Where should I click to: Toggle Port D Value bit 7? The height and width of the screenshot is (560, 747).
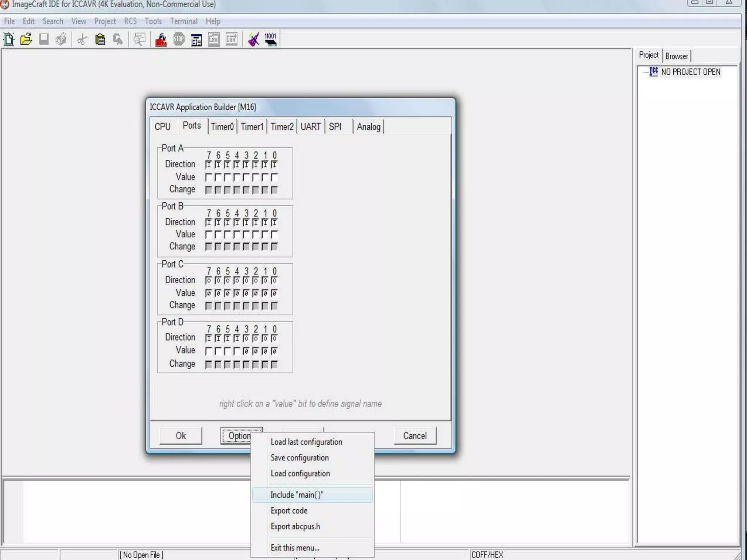208,351
